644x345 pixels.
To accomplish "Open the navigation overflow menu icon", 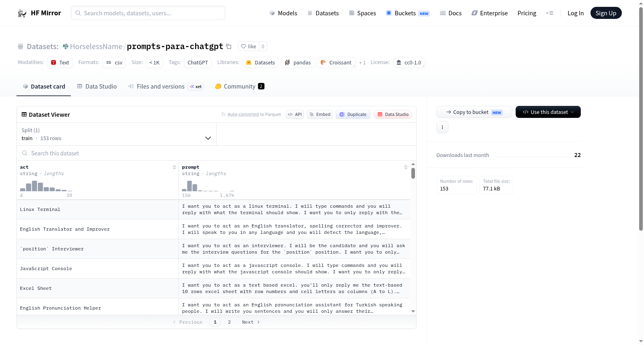I will tap(549, 13).
